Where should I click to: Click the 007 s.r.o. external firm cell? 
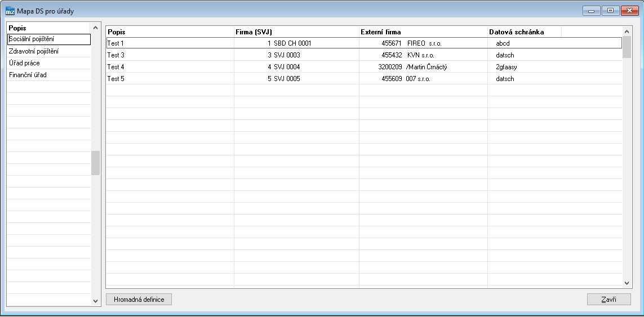(424, 79)
